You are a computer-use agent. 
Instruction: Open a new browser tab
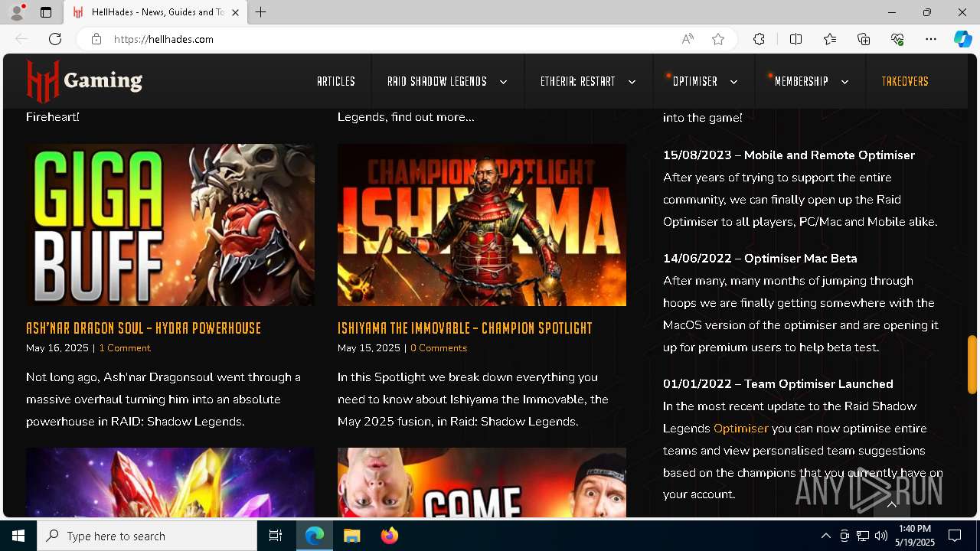click(x=261, y=12)
